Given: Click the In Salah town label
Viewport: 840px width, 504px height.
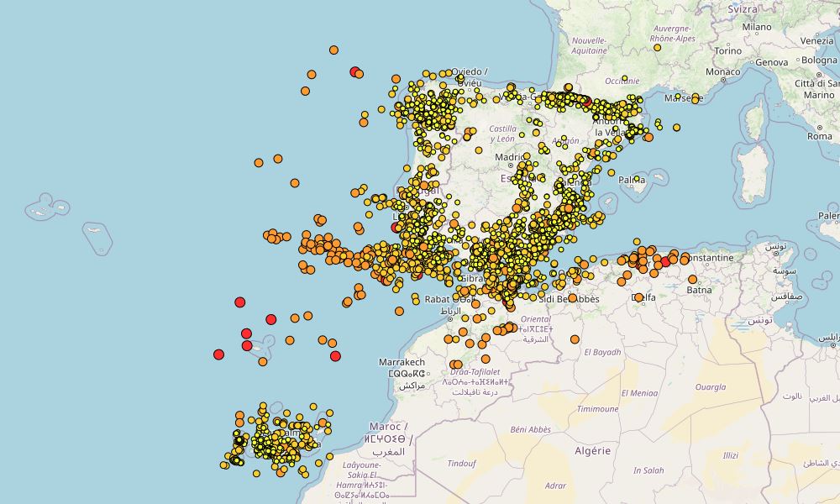Looking at the screenshot, I should coord(649,470).
